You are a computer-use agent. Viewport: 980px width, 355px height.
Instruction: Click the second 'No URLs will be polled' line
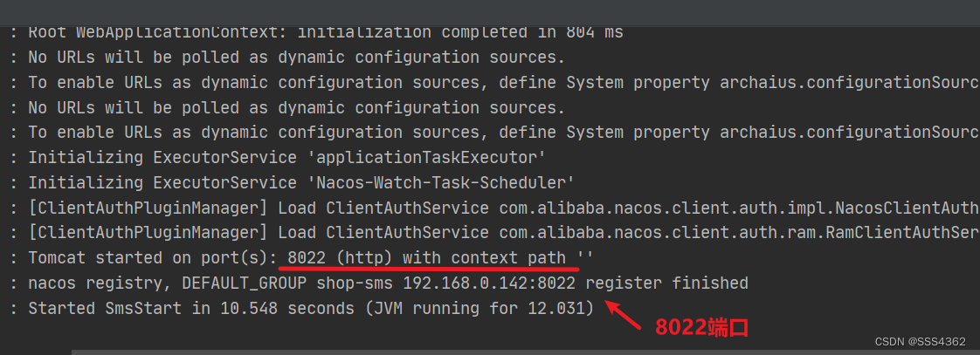297,108
